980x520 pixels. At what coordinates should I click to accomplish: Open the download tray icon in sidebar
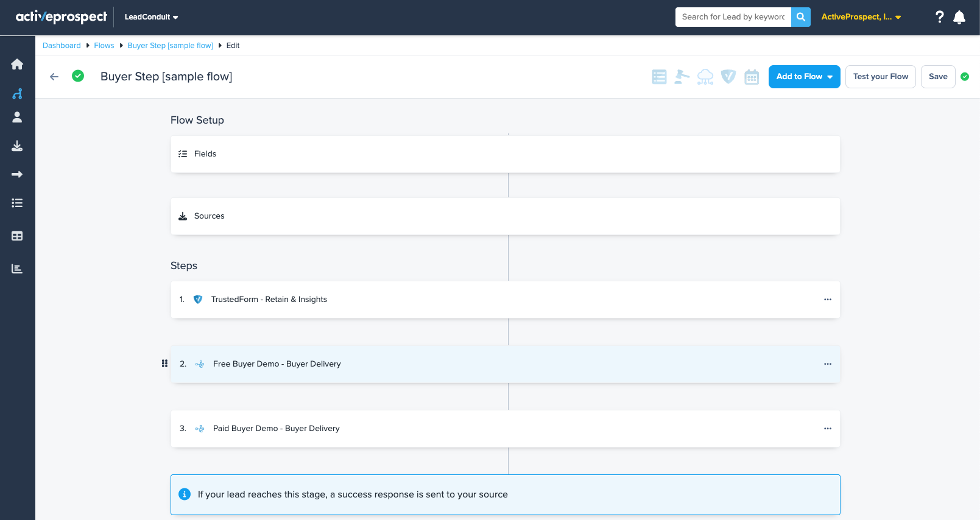[17, 146]
